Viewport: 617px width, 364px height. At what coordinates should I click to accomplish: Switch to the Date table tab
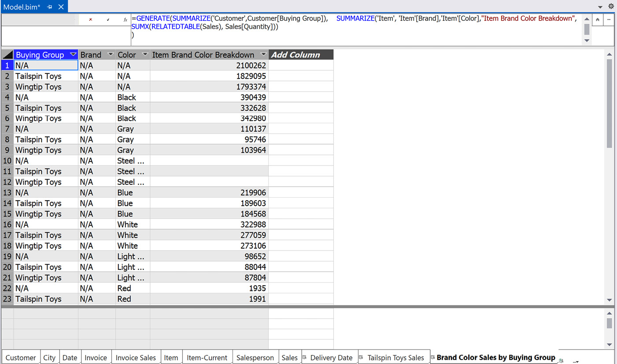(x=70, y=357)
